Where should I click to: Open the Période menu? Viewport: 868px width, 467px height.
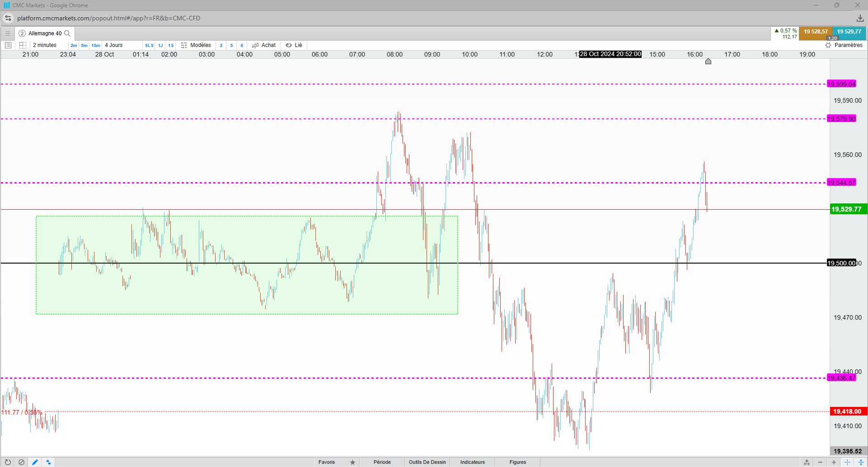coord(382,462)
